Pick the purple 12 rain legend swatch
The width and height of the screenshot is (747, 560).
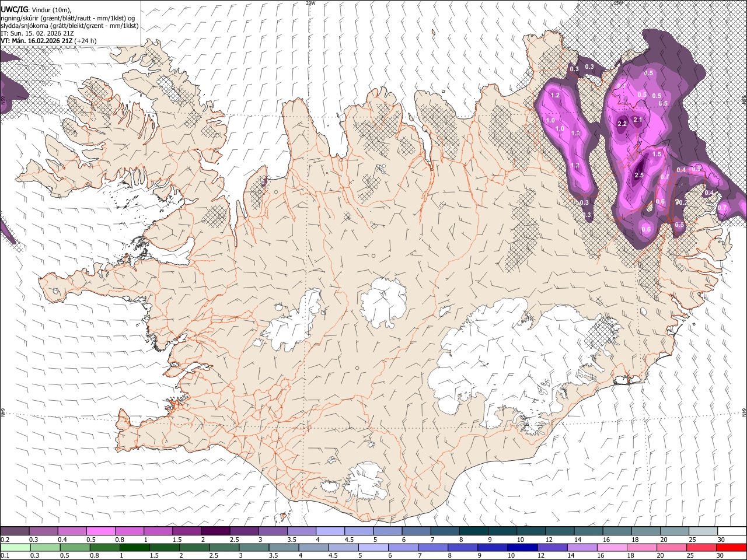click(551, 547)
